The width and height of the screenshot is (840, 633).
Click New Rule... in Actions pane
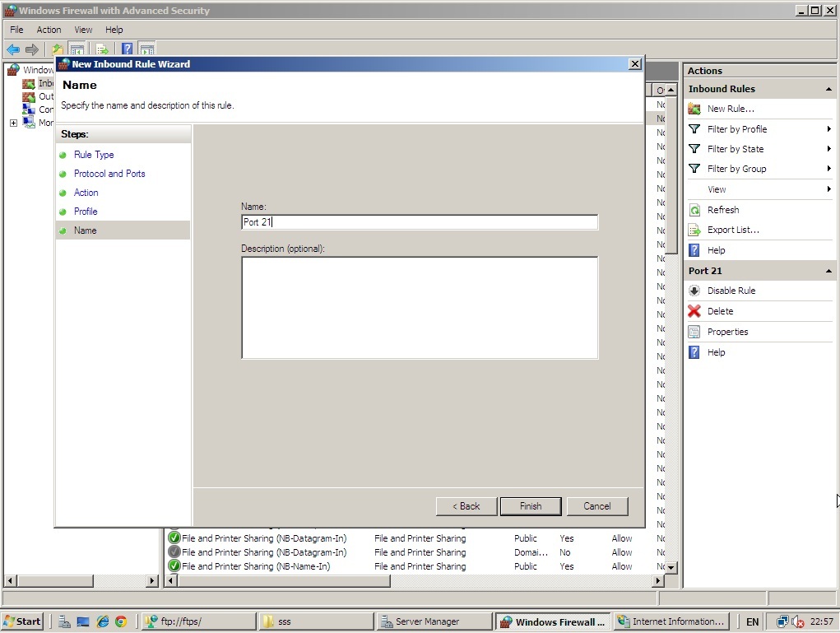[x=731, y=109]
